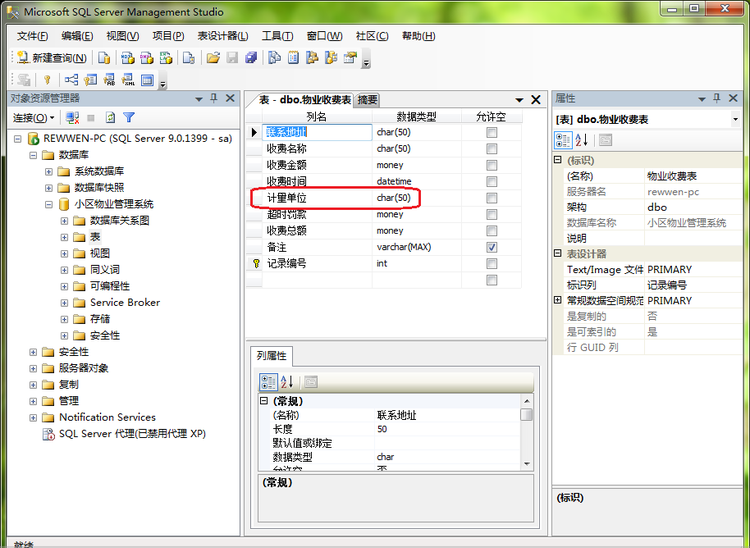Viewport: 750px width, 548px height.
Task: Open Template Explorer toolbar icon
Action: coord(331,58)
